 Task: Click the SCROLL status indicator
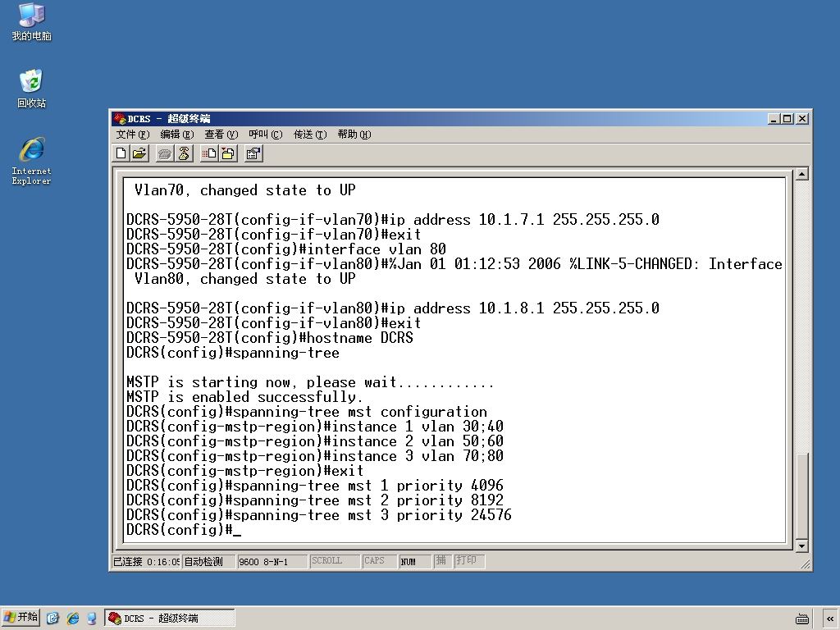click(335, 561)
